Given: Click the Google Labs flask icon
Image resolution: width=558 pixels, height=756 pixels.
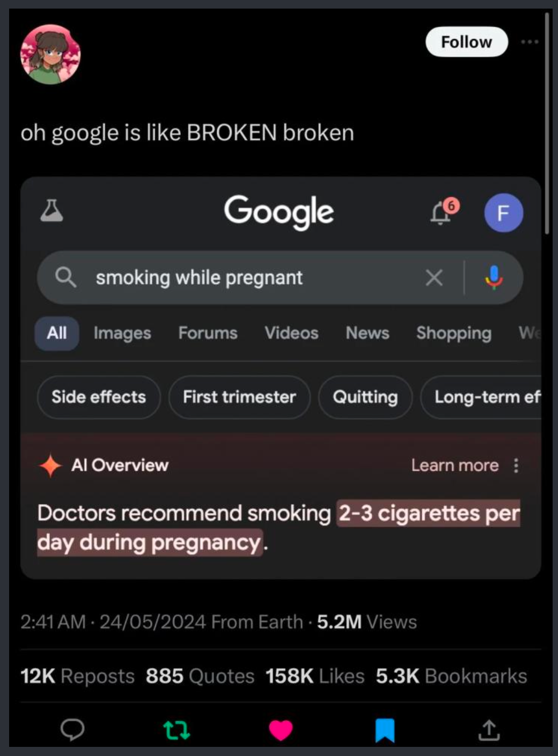Looking at the screenshot, I should point(52,211).
